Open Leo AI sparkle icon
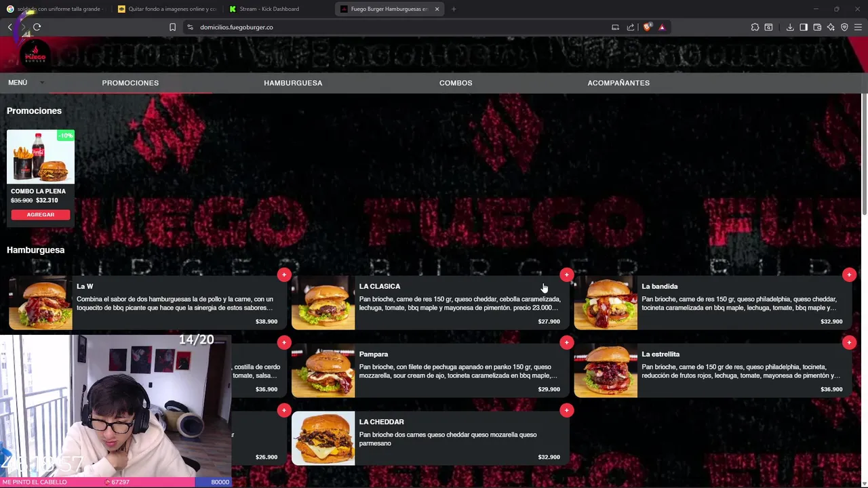Viewport: 868px width, 488px height. [831, 27]
